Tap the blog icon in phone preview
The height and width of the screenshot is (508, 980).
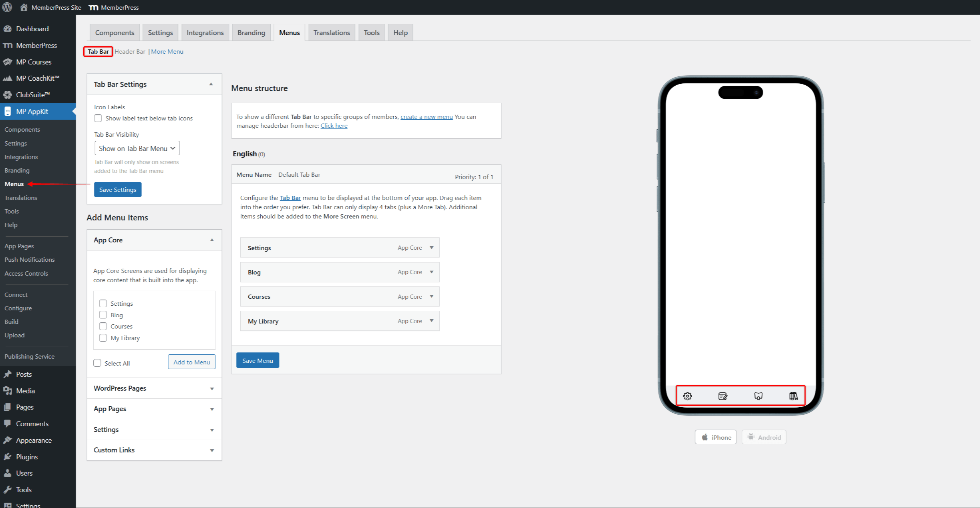pyautogui.click(x=723, y=396)
